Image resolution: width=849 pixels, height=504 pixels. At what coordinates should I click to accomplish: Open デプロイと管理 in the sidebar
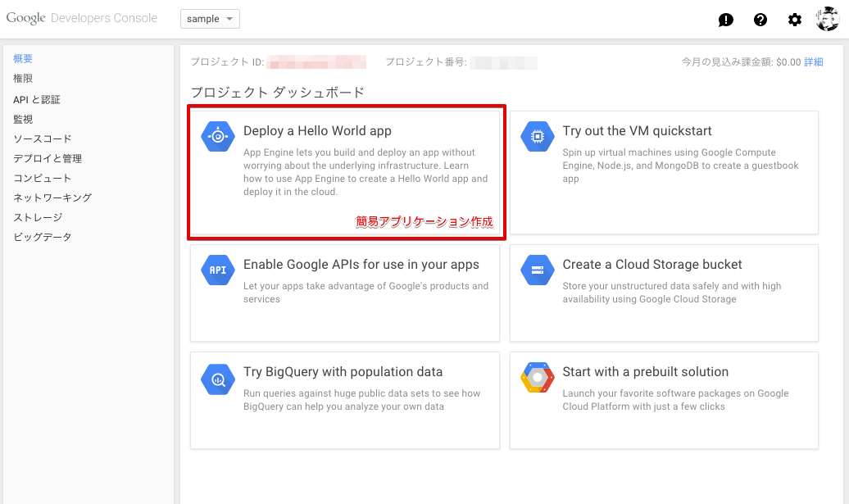tap(48, 159)
